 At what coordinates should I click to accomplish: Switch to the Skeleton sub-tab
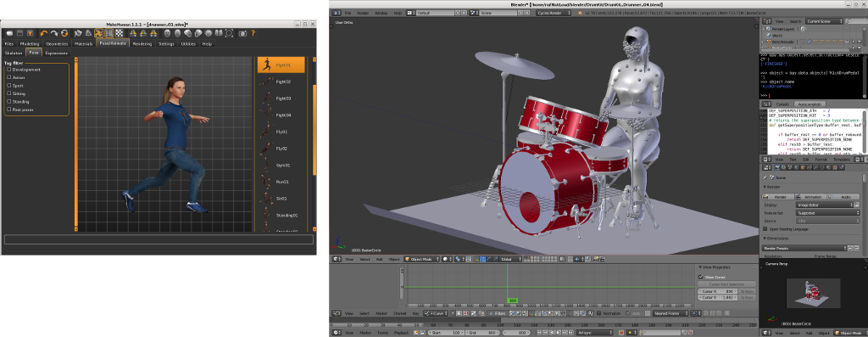point(14,53)
